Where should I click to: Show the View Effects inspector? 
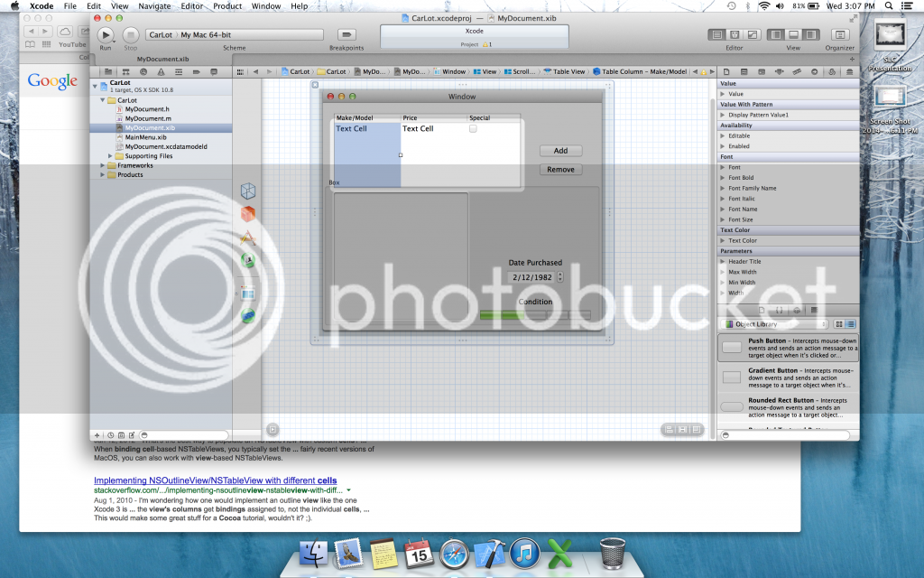pos(849,71)
